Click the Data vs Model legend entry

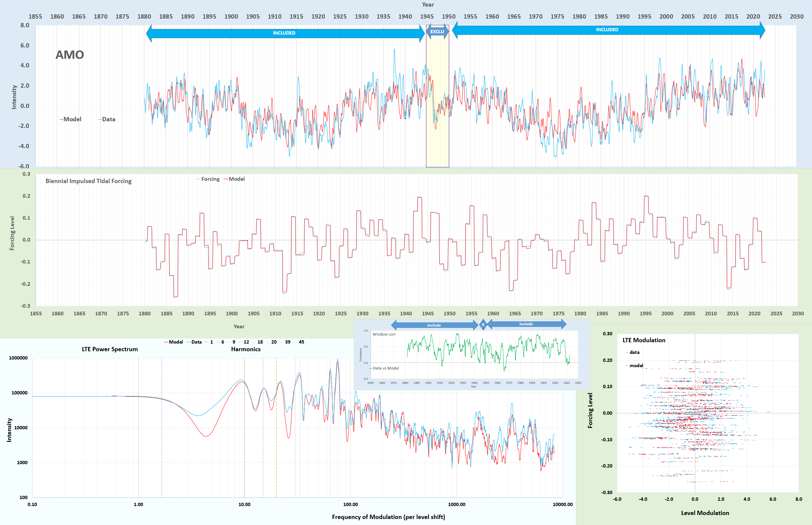click(384, 368)
